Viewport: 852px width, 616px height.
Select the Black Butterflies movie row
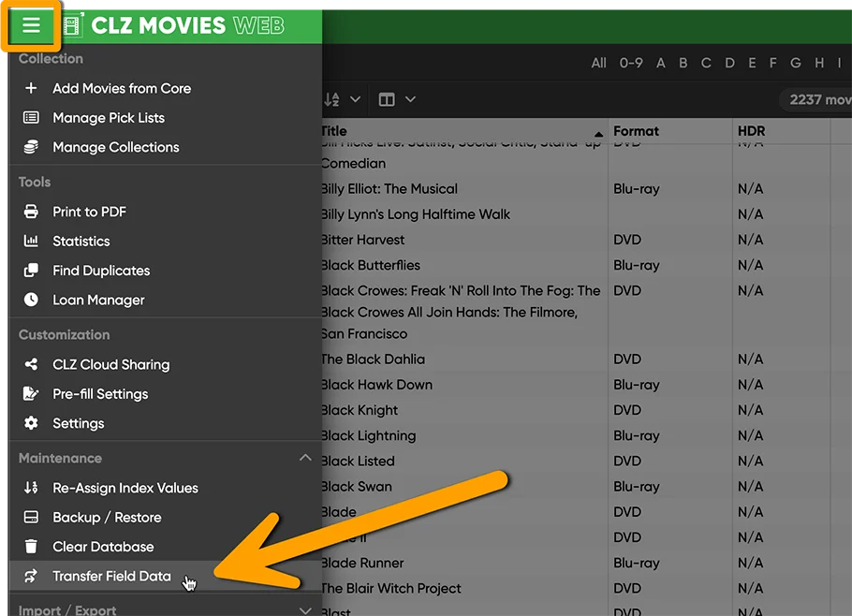586,265
